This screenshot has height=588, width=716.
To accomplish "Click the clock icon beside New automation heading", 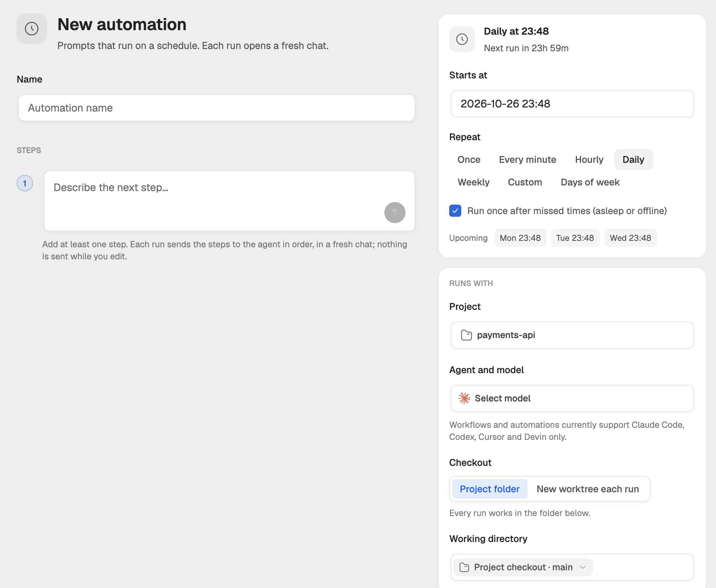I will 32,29.
